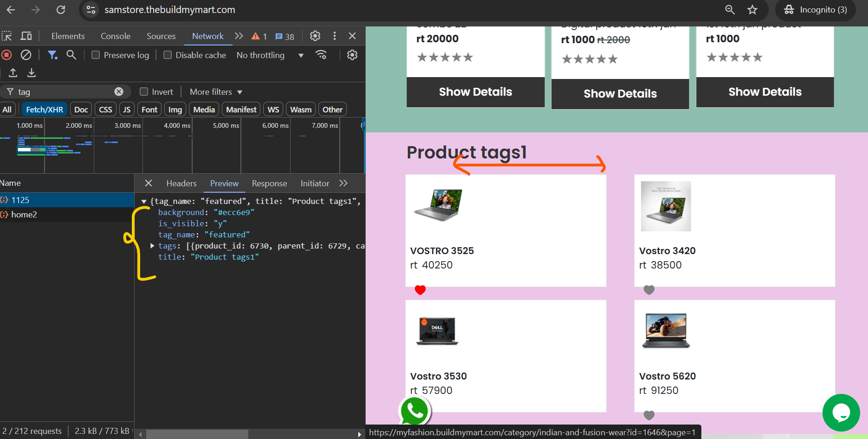Filter requests by Other
Screen dimensions: 868x439
(x=333, y=110)
